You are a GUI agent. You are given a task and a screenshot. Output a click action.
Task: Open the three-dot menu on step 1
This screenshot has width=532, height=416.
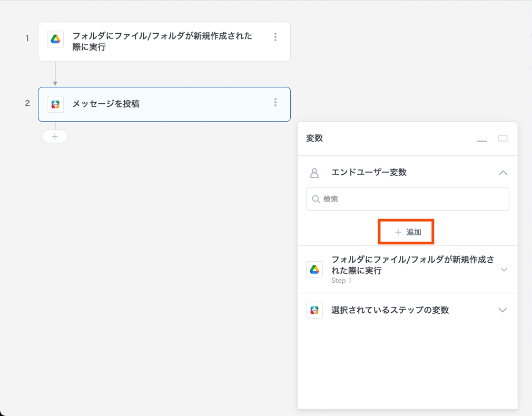[275, 37]
